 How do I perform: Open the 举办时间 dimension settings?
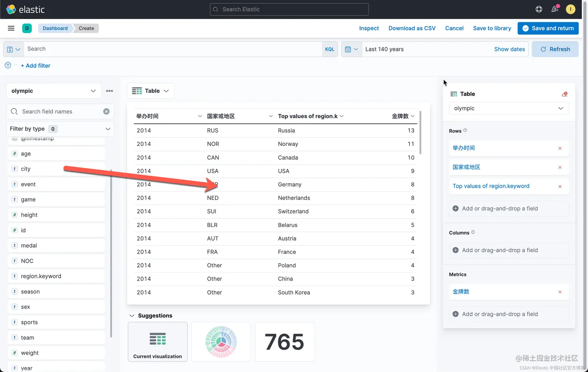(x=464, y=148)
